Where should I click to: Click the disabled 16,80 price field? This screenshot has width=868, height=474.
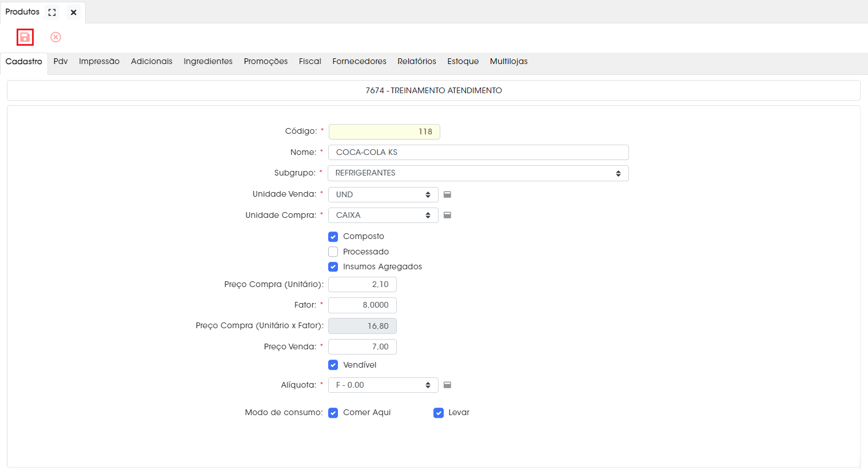363,326
